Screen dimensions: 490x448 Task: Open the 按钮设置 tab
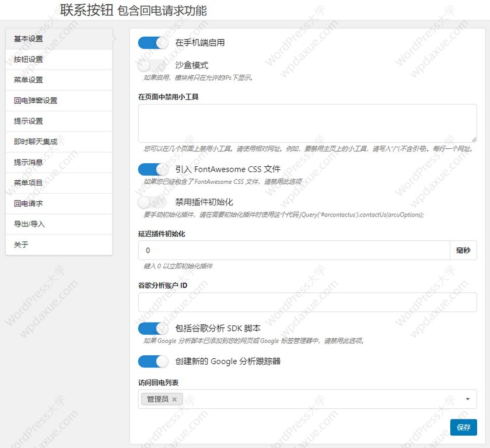58,60
